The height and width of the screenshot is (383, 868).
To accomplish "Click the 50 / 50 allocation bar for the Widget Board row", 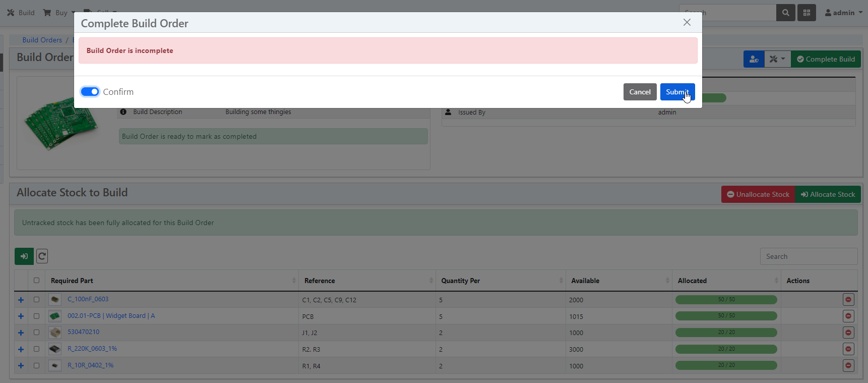I will click(726, 316).
